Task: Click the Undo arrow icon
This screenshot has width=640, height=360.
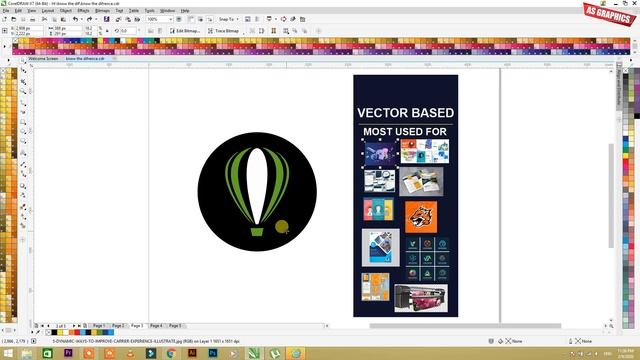Action: (75, 19)
